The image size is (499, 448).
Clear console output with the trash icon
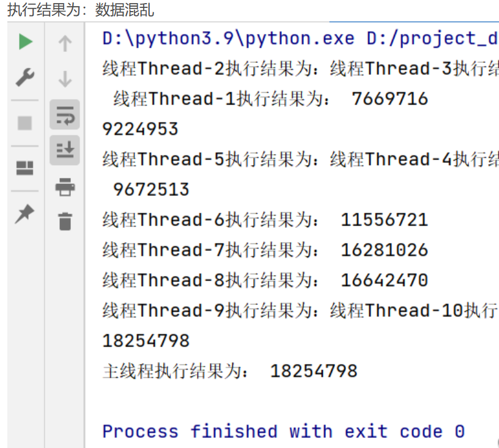[x=65, y=221]
